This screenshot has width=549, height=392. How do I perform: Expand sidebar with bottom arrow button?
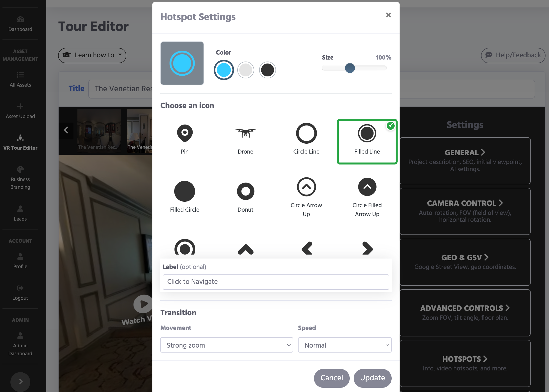coord(20,382)
